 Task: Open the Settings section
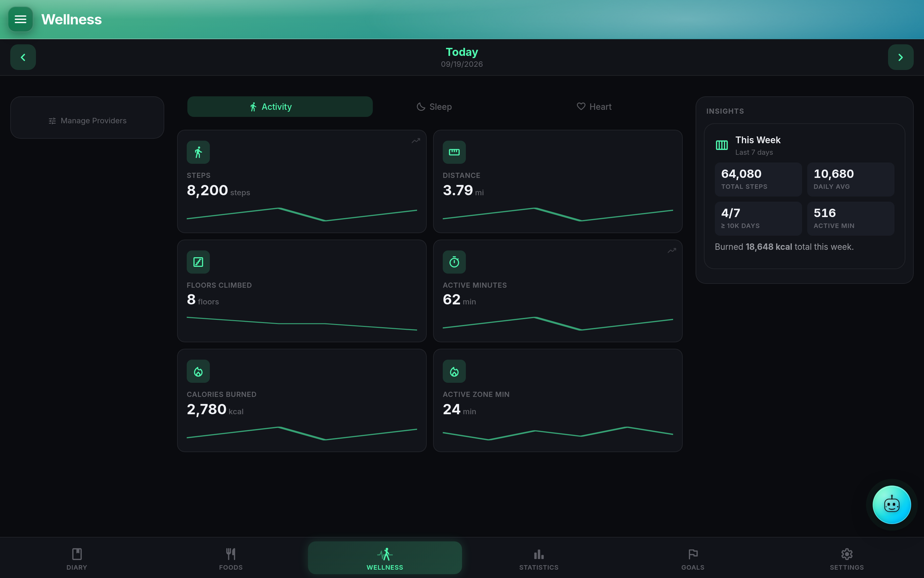pyautogui.click(x=847, y=559)
